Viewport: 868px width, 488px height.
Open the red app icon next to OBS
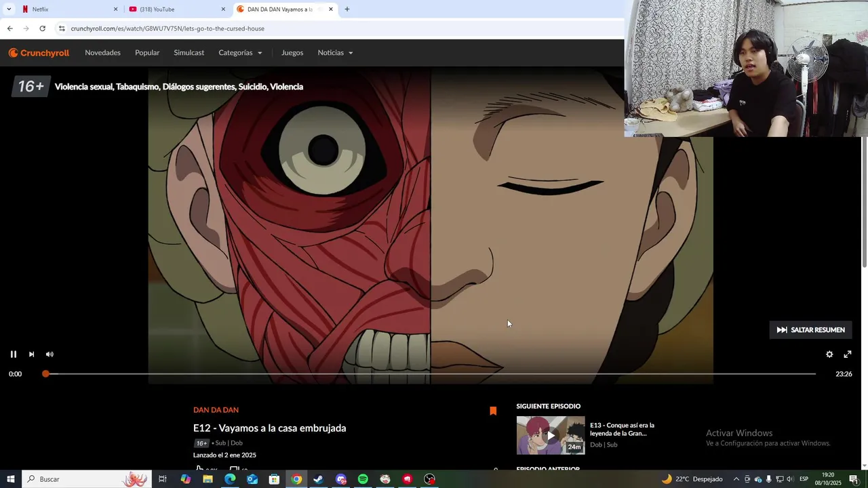pos(407,479)
